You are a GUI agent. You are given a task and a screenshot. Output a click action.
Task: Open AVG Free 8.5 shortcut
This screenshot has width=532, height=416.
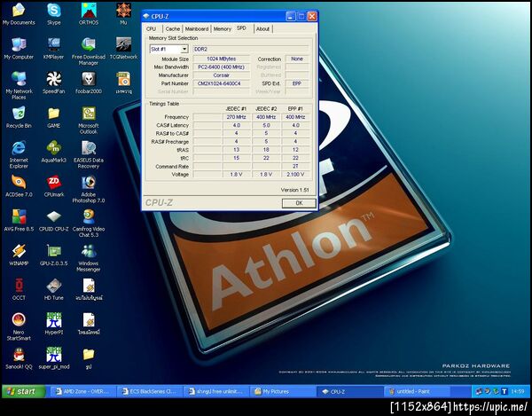tap(19, 221)
